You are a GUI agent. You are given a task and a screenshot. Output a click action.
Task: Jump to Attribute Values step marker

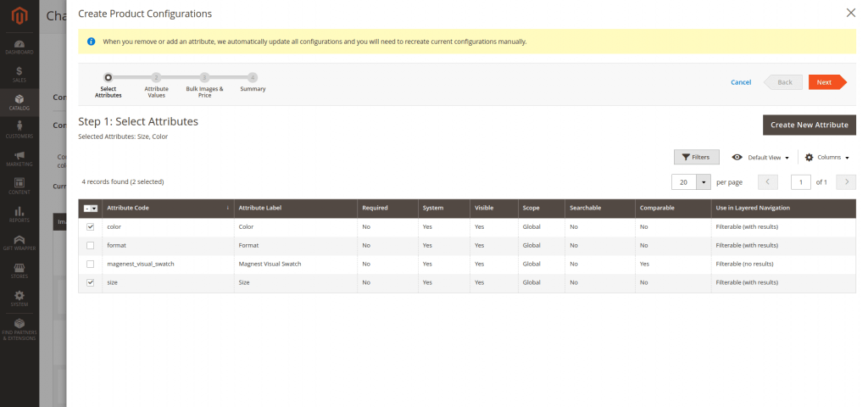tap(156, 78)
